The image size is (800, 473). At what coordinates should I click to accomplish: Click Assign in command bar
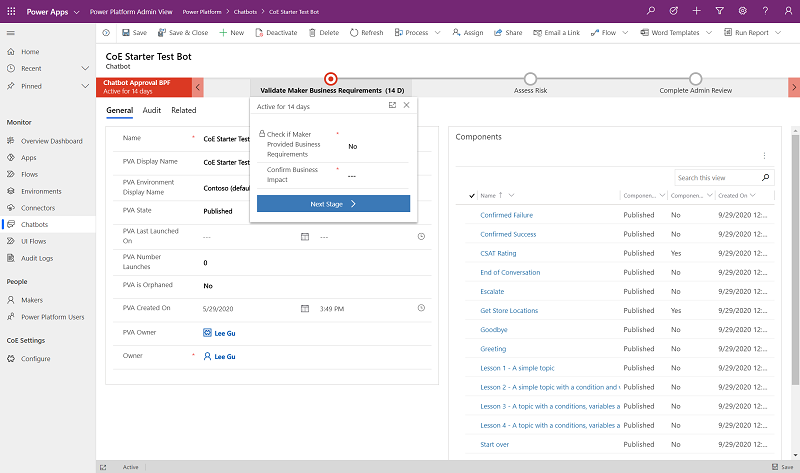(468, 33)
